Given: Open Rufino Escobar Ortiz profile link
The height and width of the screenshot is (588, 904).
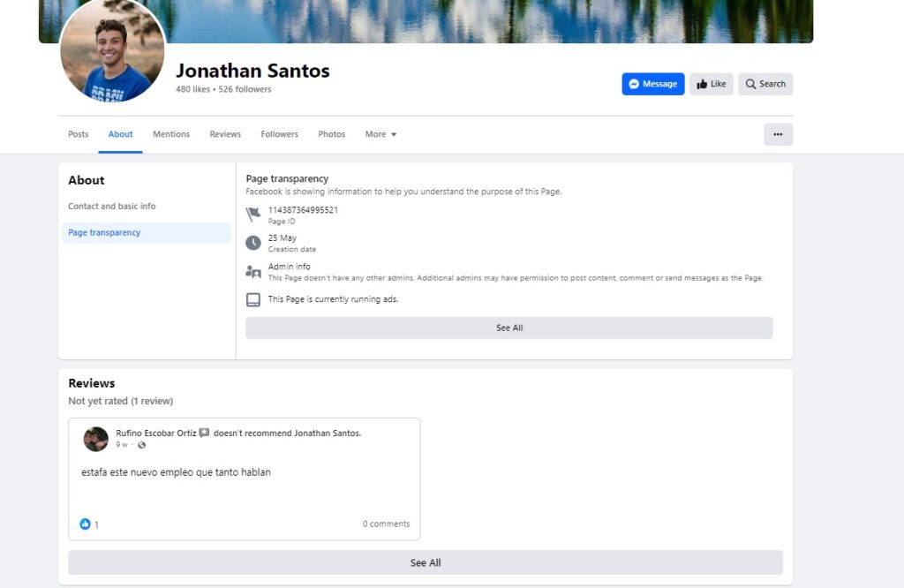Looking at the screenshot, I should tap(157, 433).
